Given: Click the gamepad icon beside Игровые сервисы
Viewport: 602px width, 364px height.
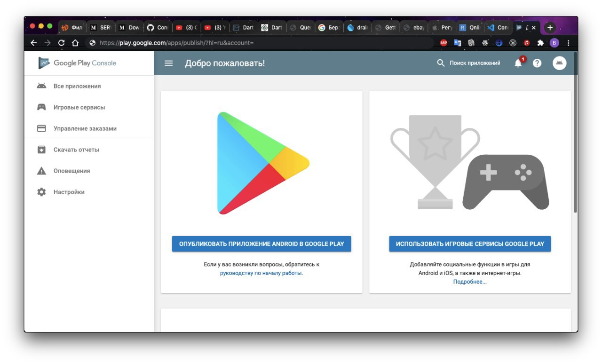Looking at the screenshot, I should click(x=41, y=107).
